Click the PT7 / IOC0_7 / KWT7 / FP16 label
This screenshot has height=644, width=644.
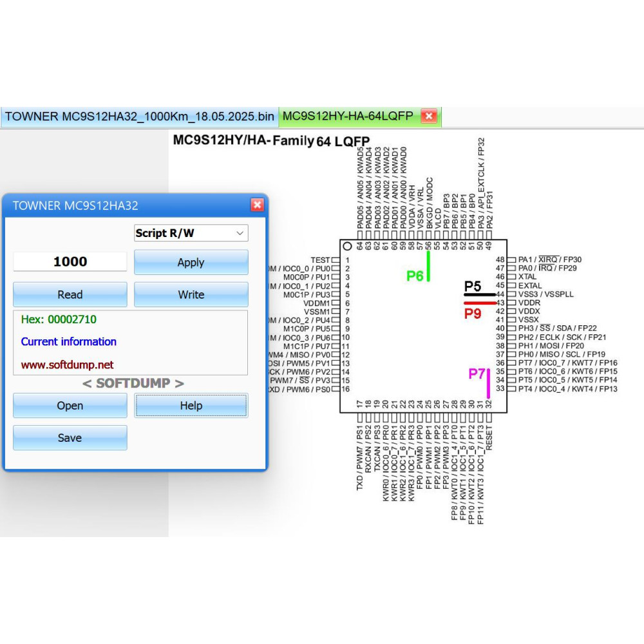(567, 363)
